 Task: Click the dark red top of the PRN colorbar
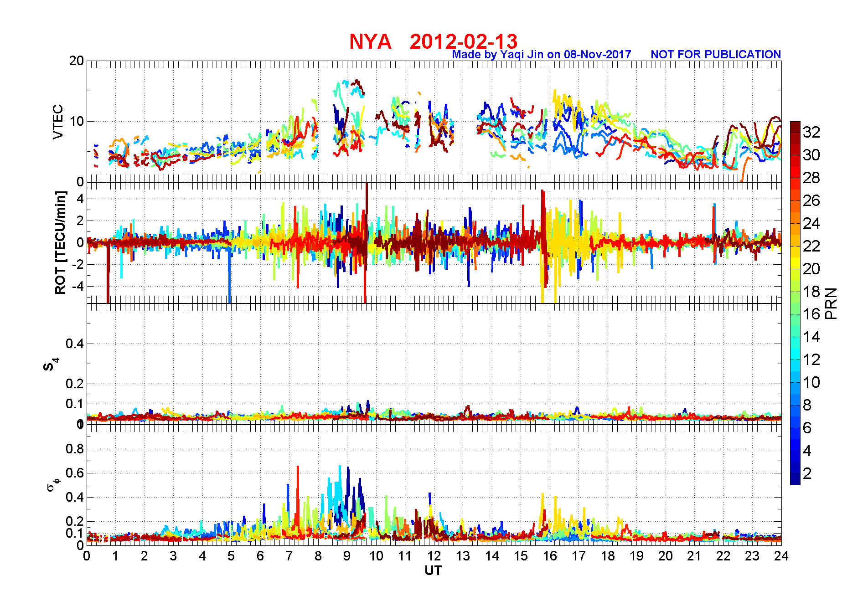[795, 127]
